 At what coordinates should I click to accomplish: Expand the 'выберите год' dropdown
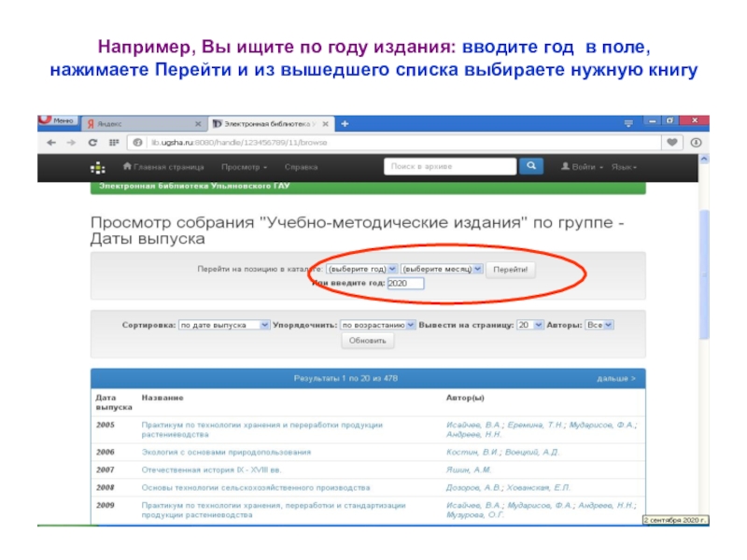364,269
